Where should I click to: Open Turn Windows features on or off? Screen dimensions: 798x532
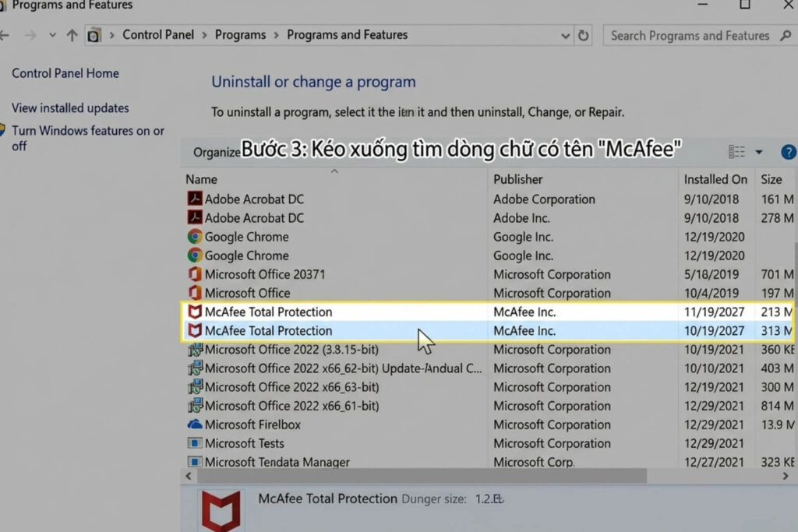pos(87,139)
